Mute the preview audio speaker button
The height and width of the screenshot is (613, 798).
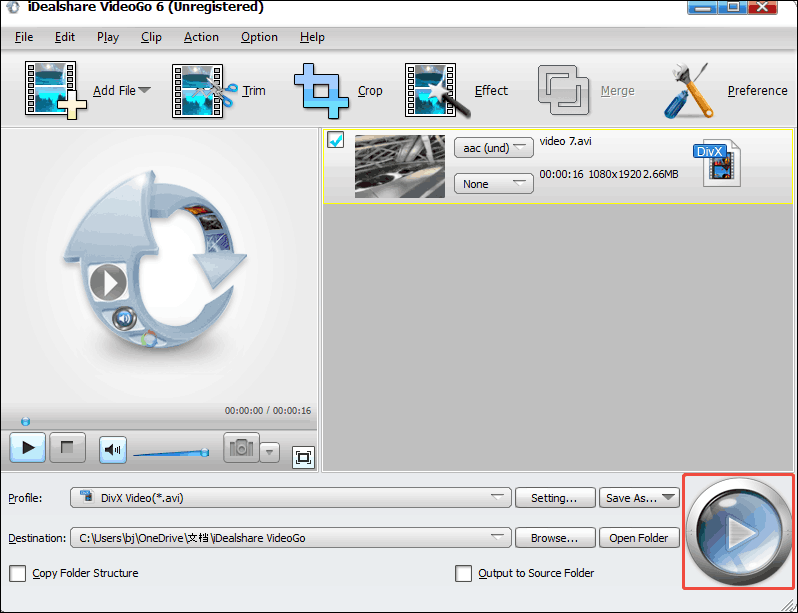tap(112, 450)
